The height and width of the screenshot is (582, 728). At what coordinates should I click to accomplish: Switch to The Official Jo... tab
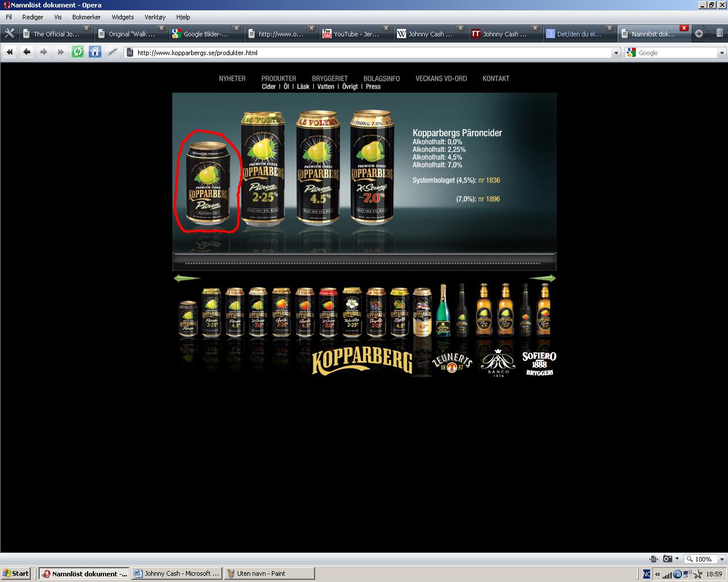click(56, 34)
